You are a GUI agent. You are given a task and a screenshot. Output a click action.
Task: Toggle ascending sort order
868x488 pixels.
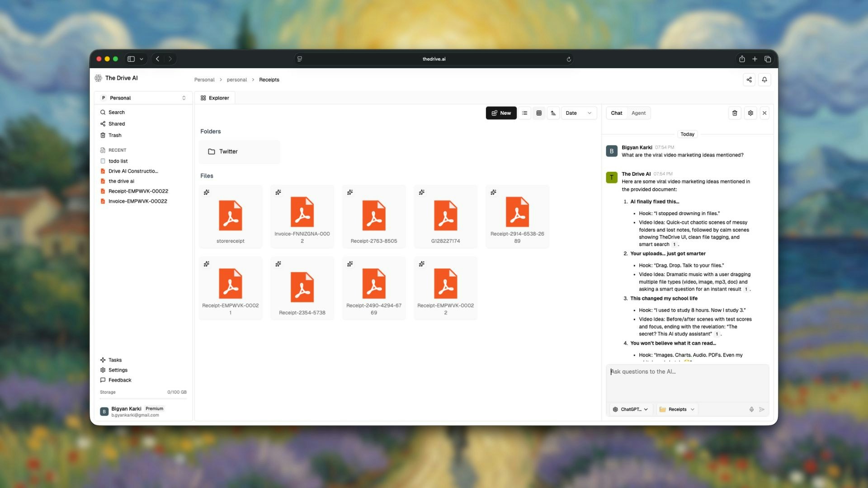coord(553,113)
